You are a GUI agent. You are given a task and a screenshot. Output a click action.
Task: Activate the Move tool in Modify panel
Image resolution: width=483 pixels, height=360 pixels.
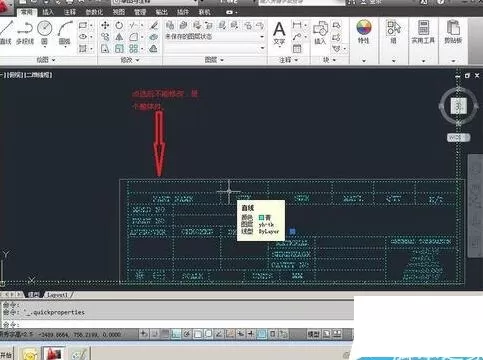pyautogui.click(x=105, y=25)
